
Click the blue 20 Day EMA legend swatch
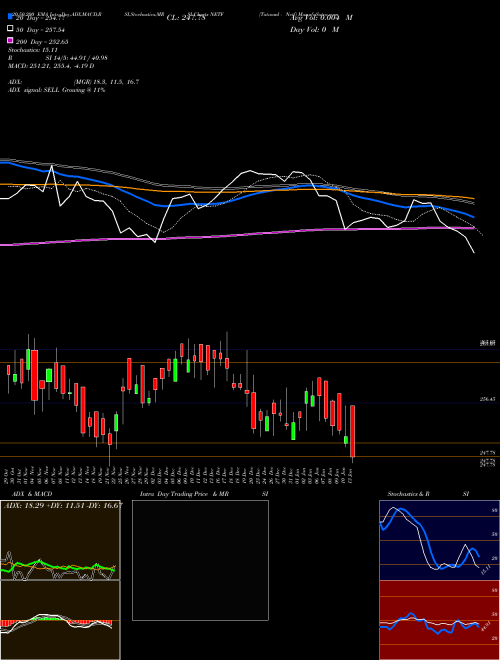10,16
